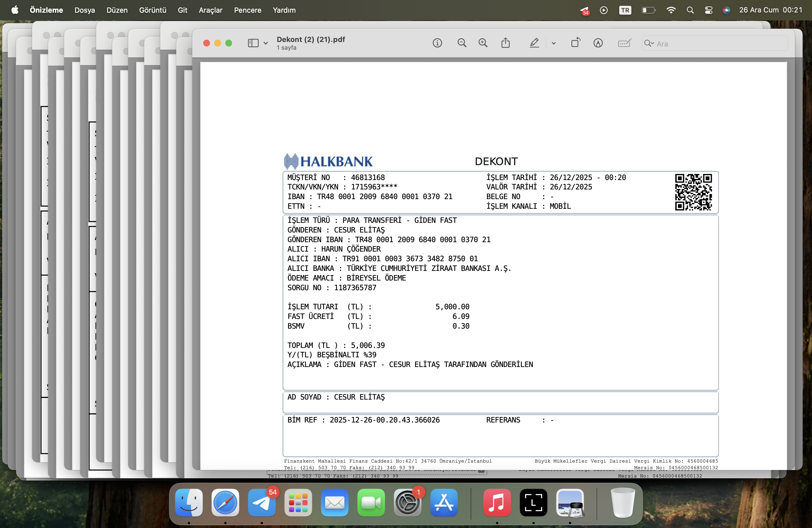Click the document title Dekont (2) (21).pdf
Viewport: 812px width, 528px height.
click(x=311, y=39)
